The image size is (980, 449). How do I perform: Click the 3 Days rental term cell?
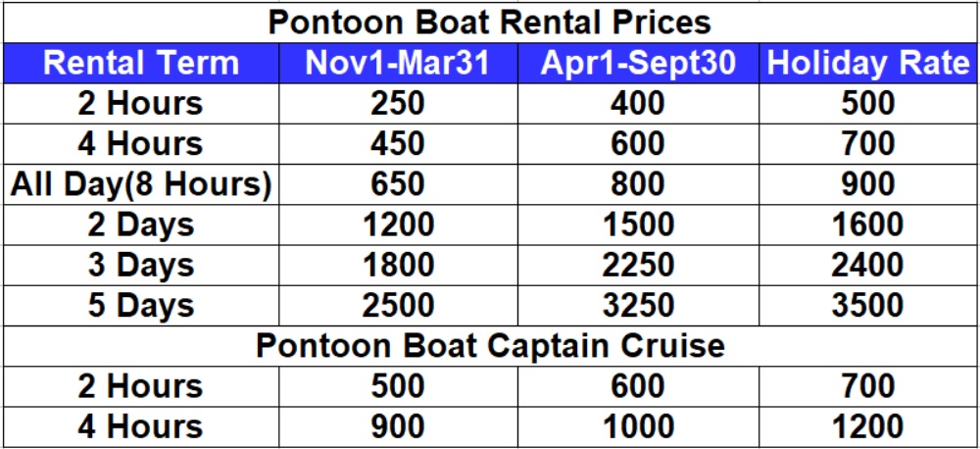click(x=141, y=265)
